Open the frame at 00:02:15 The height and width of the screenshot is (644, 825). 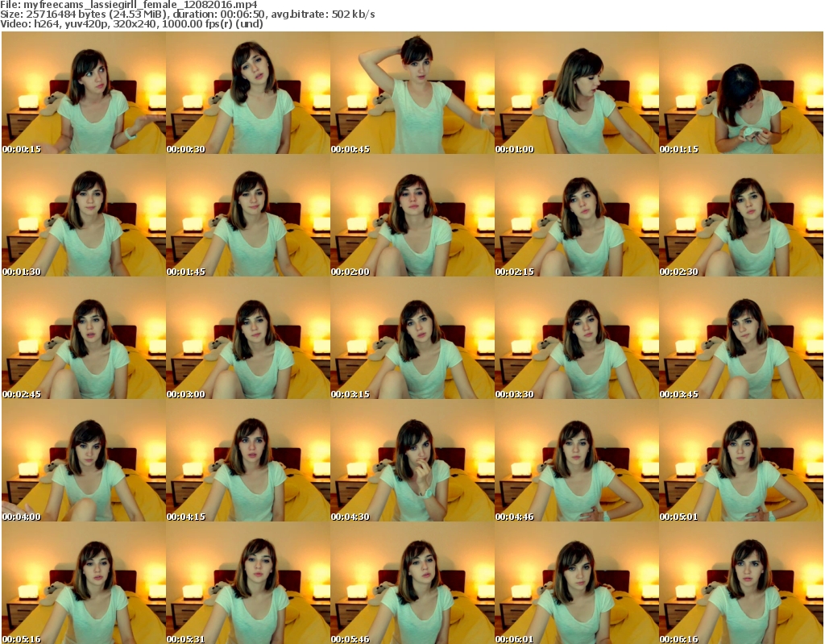[x=577, y=215]
